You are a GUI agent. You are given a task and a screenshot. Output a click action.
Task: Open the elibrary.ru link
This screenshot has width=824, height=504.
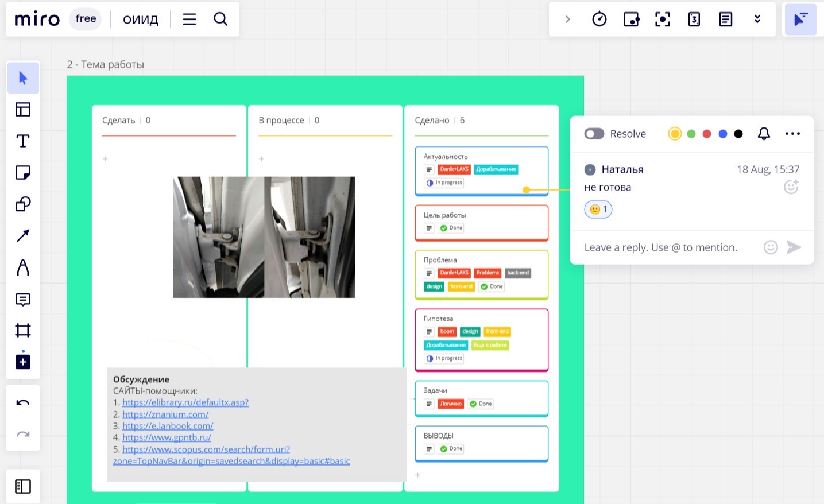185,402
